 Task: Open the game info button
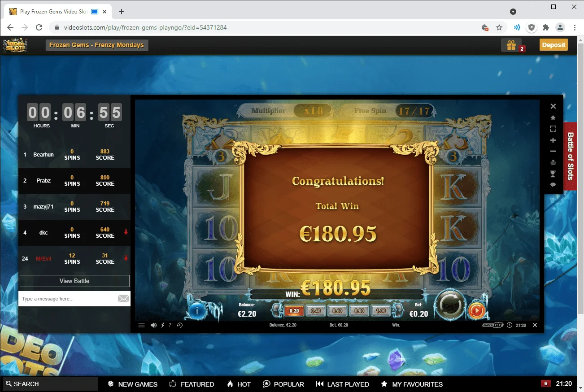(196, 309)
